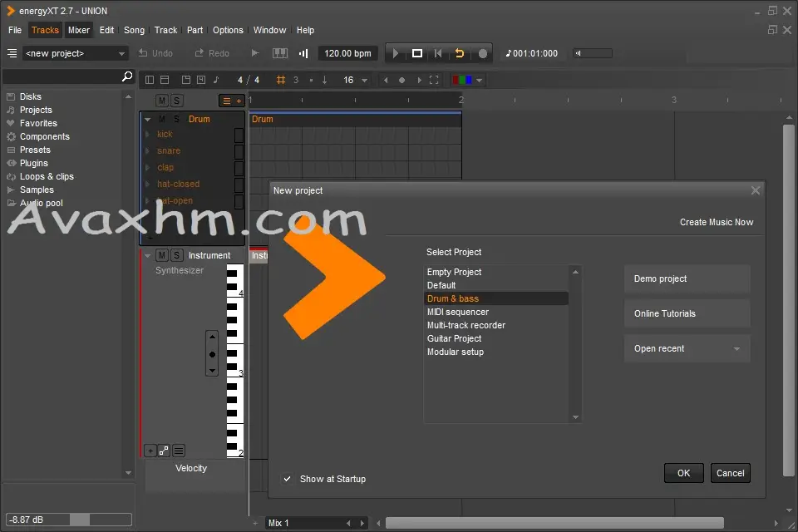Click OK in the New project dialog

pos(684,473)
